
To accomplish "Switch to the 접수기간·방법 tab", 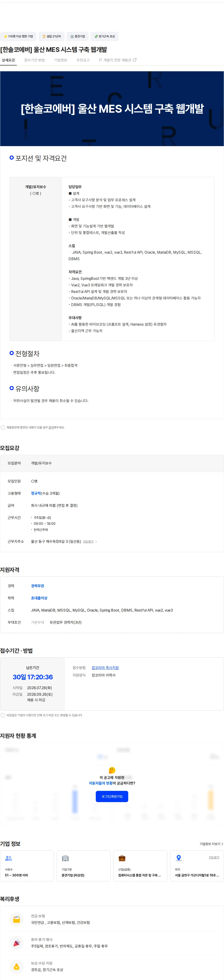I will [35, 60].
